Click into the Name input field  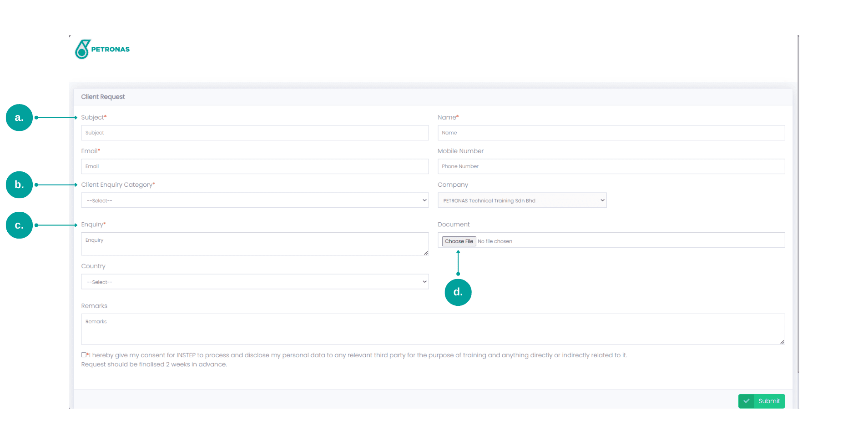coord(611,133)
